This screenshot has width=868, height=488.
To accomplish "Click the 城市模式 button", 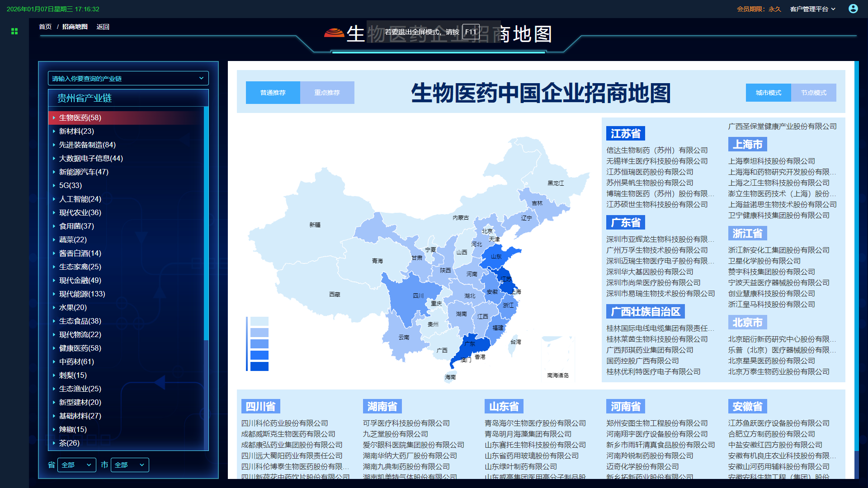I will [768, 92].
